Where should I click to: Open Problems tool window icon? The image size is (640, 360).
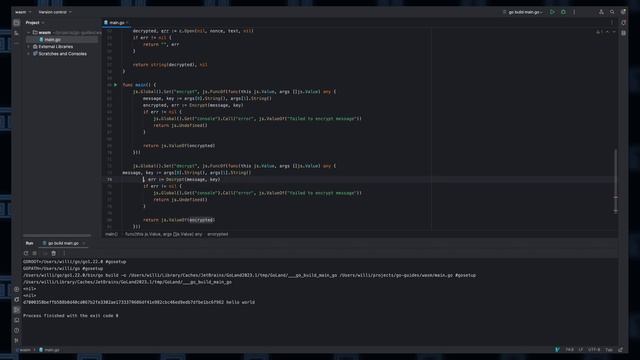tap(16, 331)
